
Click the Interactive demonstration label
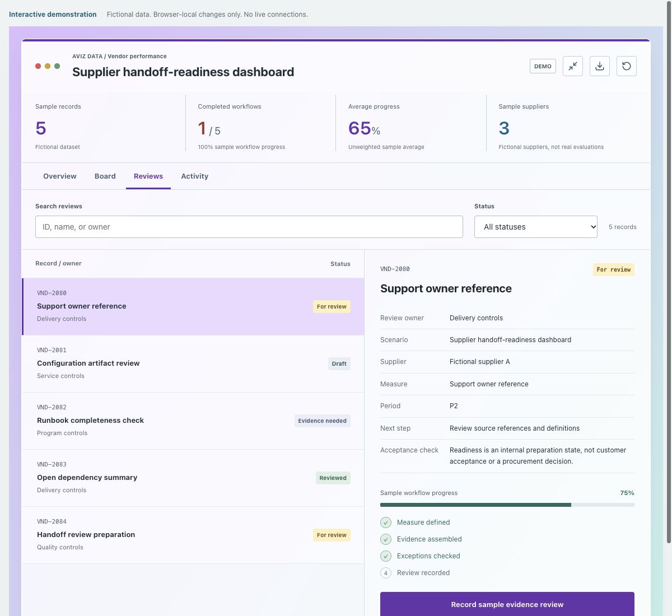pos(53,15)
